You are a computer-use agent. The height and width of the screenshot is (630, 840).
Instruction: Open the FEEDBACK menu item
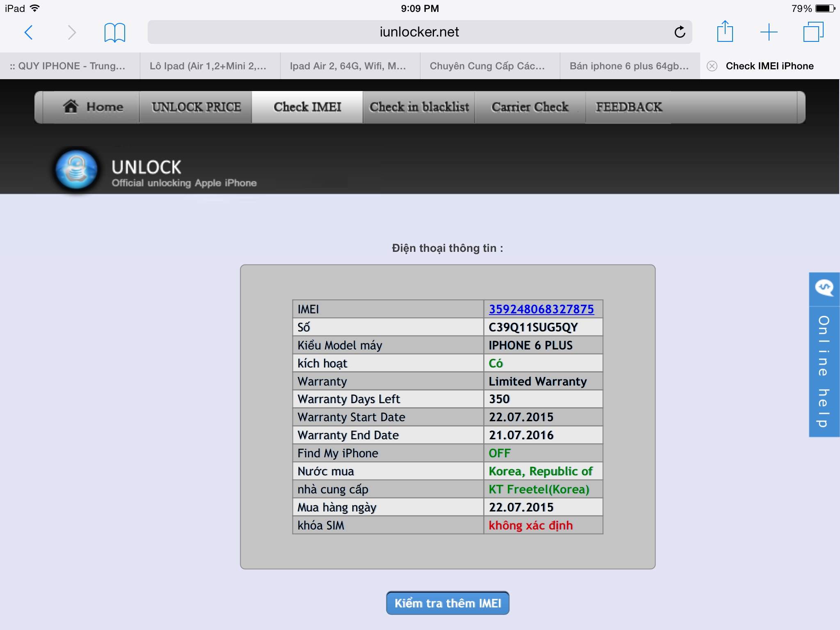(x=629, y=107)
